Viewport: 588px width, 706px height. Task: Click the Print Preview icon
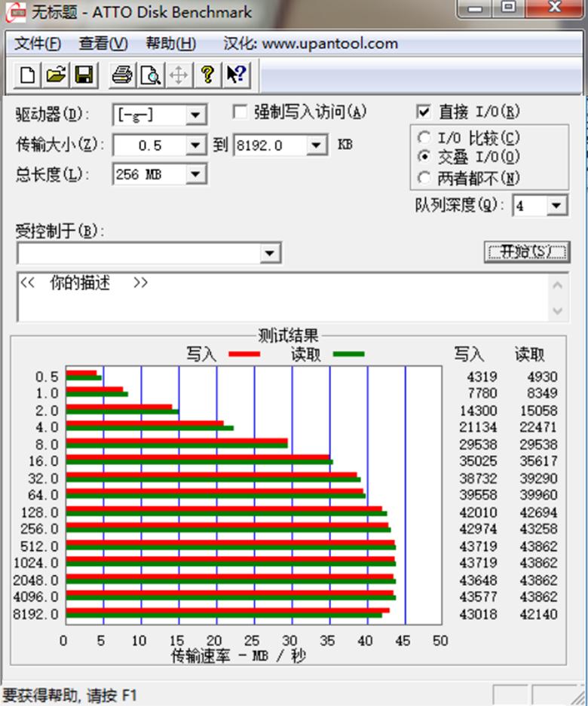pos(151,75)
